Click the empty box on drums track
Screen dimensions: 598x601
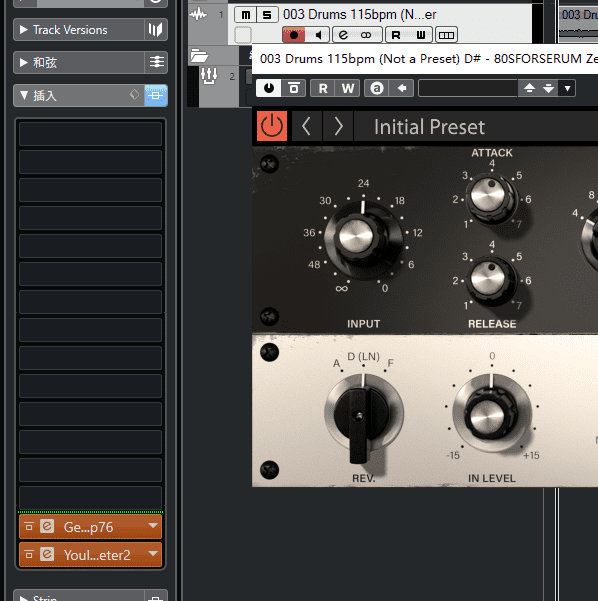(243, 35)
